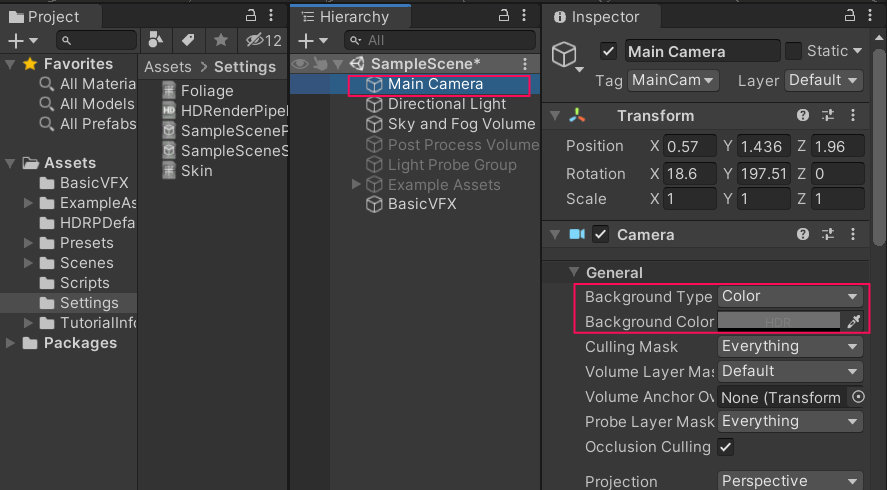The height and width of the screenshot is (490, 887).
Task: Select the Light Probe Group object
Action: (x=451, y=165)
